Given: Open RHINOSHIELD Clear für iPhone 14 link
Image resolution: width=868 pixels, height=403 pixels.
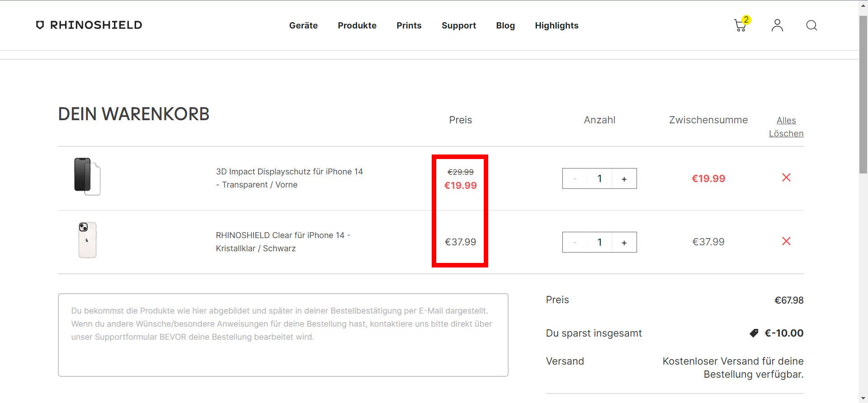Looking at the screenshot, I should [x=283, y=242].
